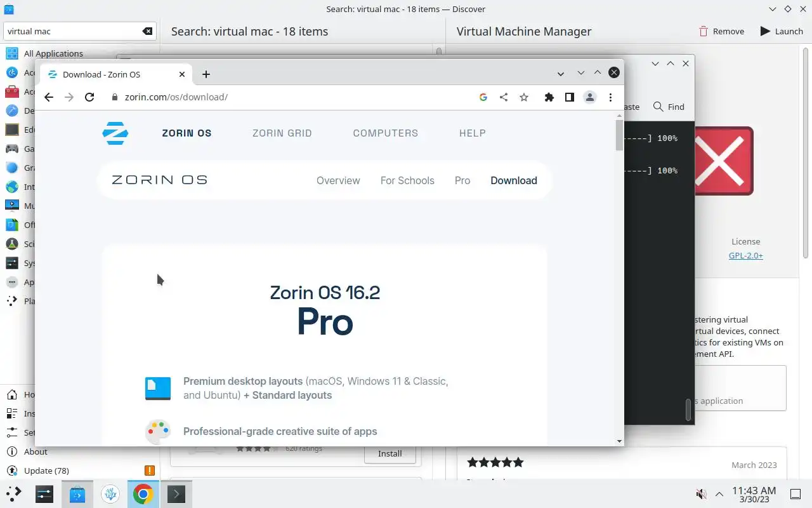Click the Application Addons dots icon
The image size is (812, 508).
coord(12,282)
